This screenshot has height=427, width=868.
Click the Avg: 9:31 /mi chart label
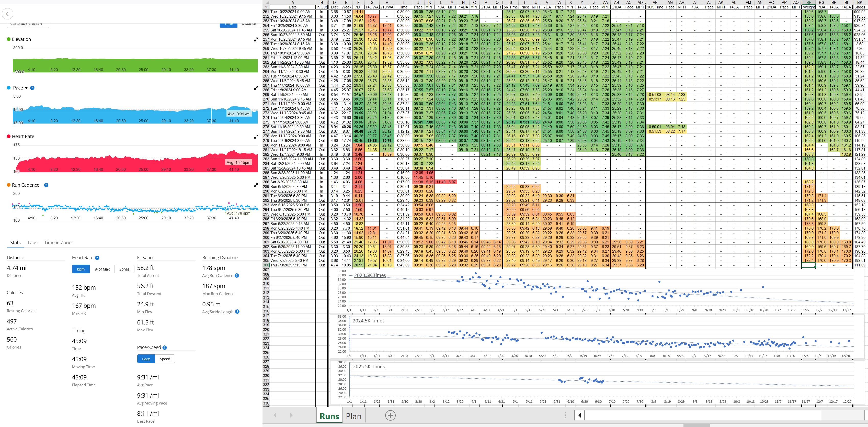(x=239, y=114)
